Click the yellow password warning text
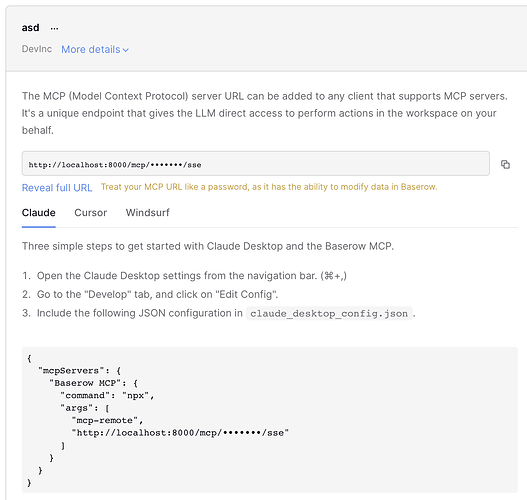527x500 pixels. click(x=269, y=187)
